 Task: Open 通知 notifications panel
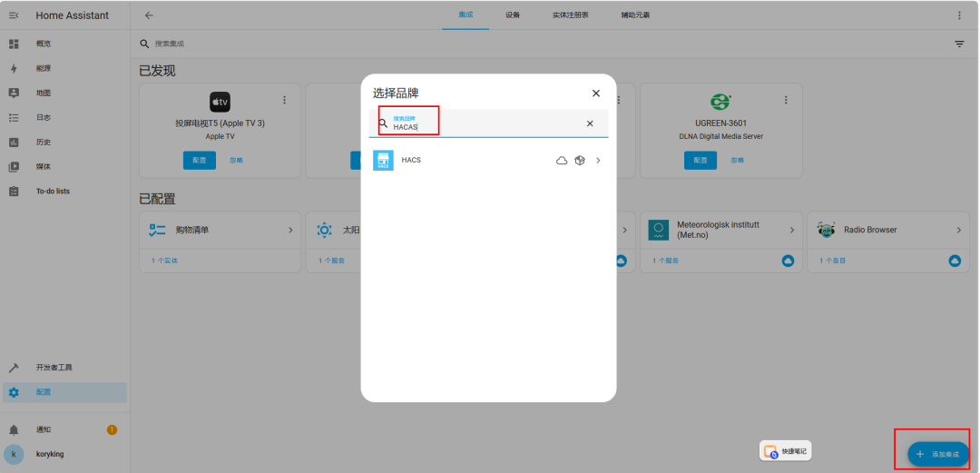pos(65,429)
